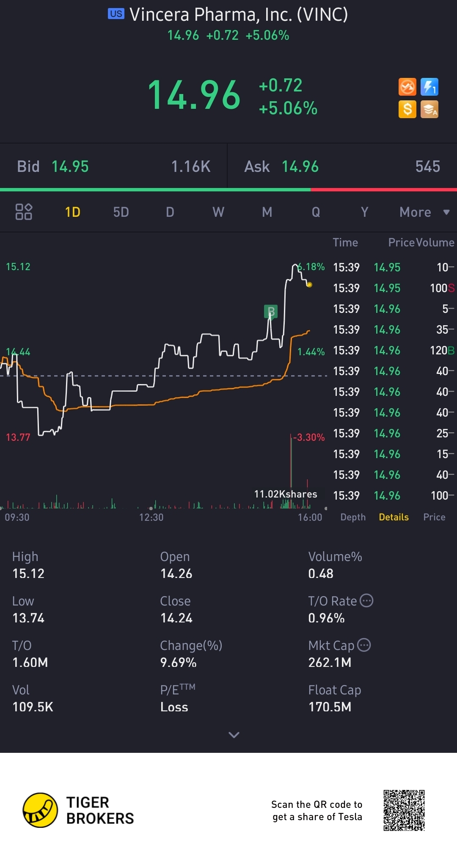Tap the green B buy marker on chart
This screenshot has width=457, height=868.
tap(271, 312)
